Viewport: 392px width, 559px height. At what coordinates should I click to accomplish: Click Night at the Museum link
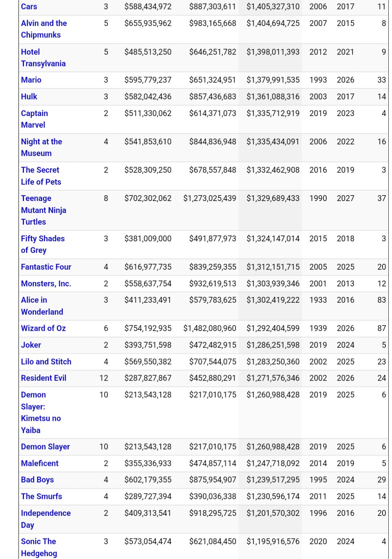[41, 142]
